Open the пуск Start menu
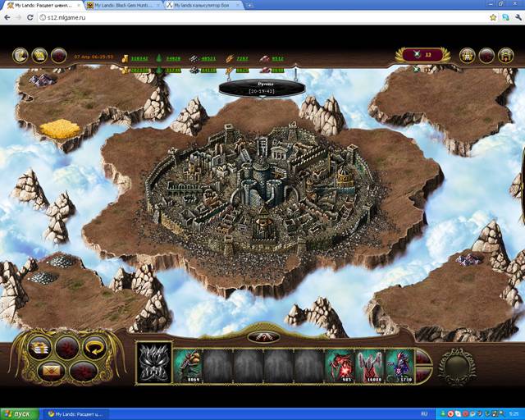 pos(20,414)
